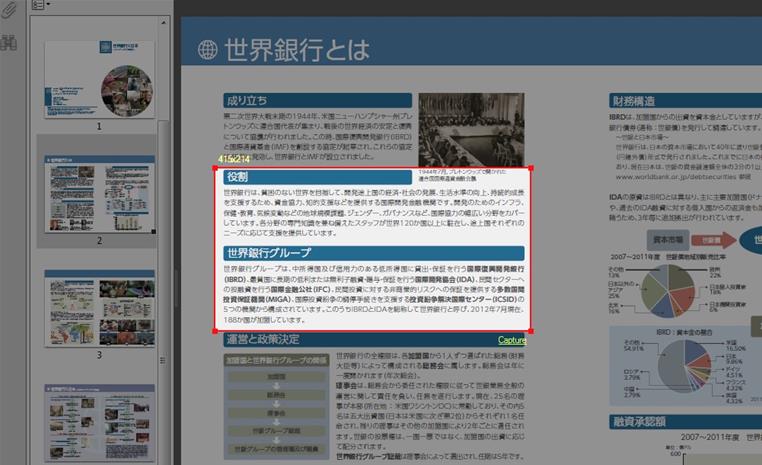Click the globe icon beside 世界銀行とは title
Image resolution: width=762 pixels, height=465 pixels.
(x=207, y=49)
